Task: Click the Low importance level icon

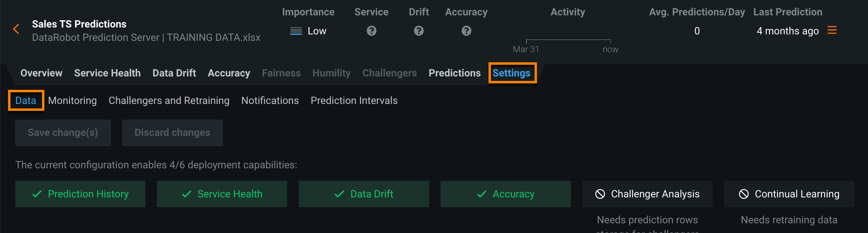Action: 296,31
